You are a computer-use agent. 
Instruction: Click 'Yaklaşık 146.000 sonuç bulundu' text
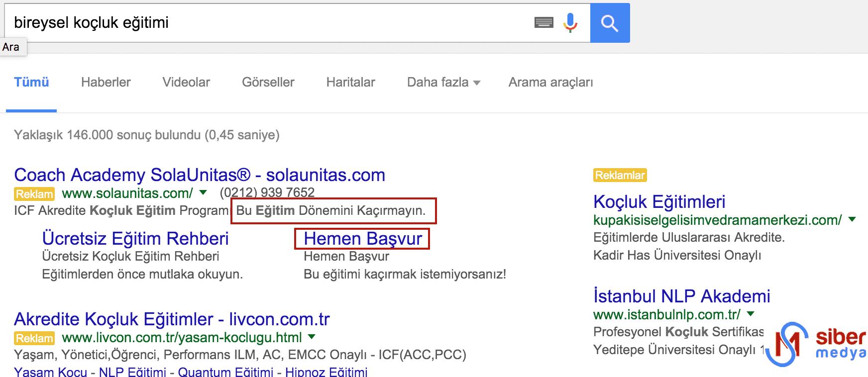107,135
